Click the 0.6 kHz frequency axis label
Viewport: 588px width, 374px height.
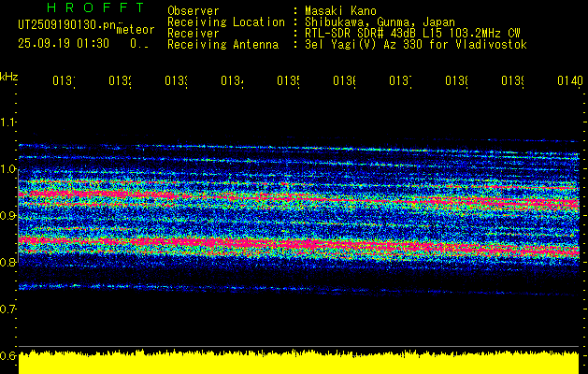pos(8,356)
